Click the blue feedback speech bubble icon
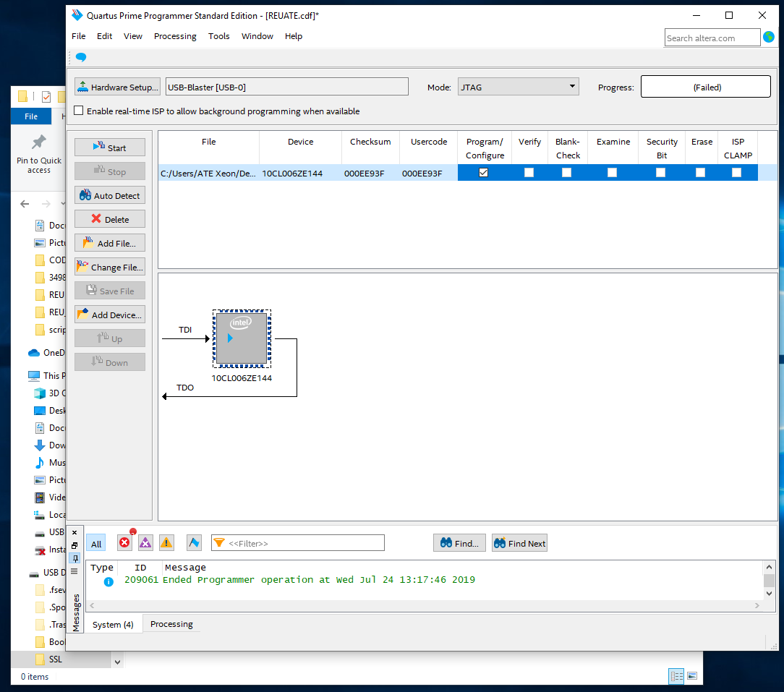Screen dimensions: 784x692 tap(81, 57)
